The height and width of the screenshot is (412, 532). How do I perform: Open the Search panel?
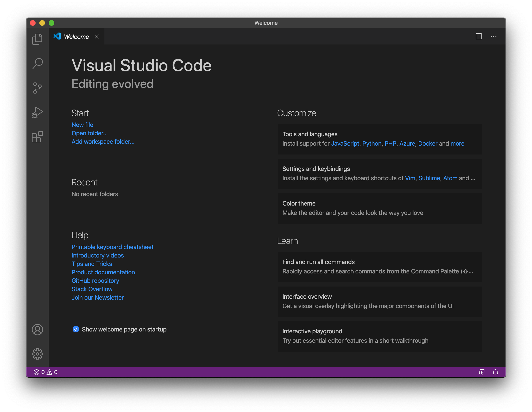38,63
